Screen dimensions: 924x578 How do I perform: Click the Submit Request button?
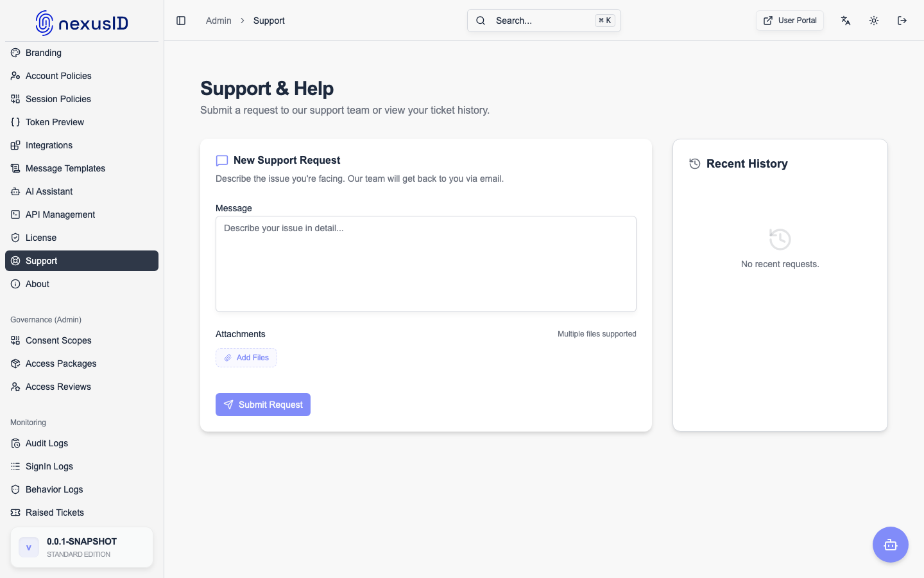click(263, 405)
